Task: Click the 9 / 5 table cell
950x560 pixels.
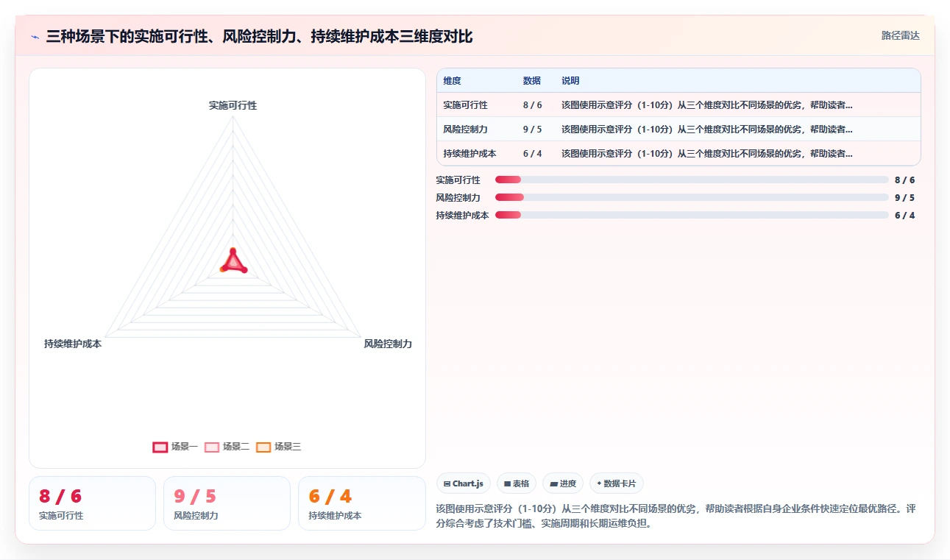Action: click(x=532, y=130)
